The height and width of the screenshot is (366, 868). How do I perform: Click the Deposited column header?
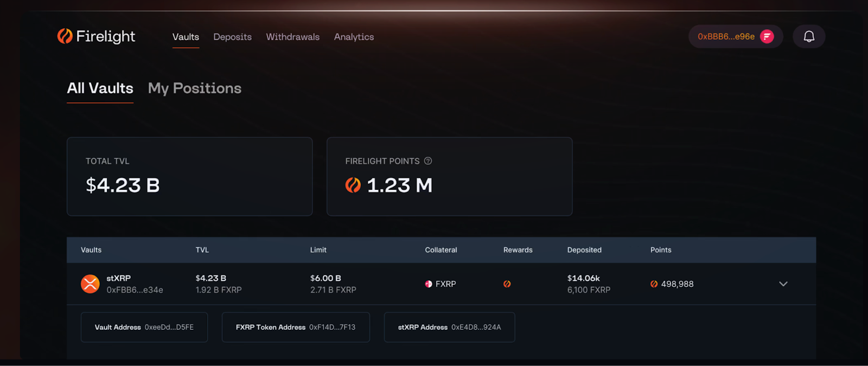coord(584,250)
